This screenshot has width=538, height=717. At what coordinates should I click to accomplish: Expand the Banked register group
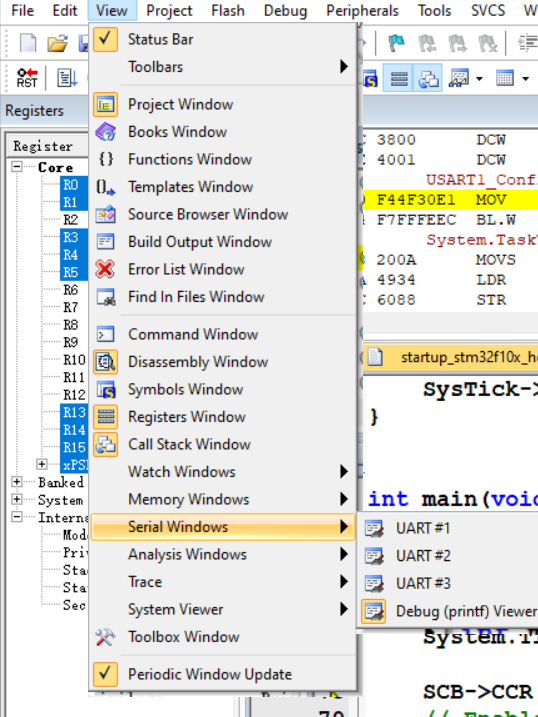coord(16,482)
